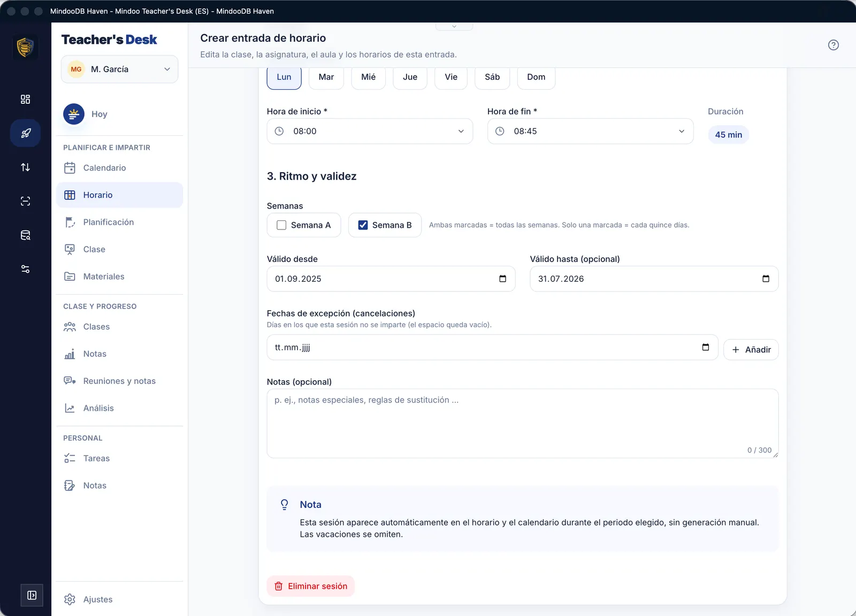The width and height of the screenshot is (856, 616).
Task: Click the Notas (opcional) text area
Action: 523,423
